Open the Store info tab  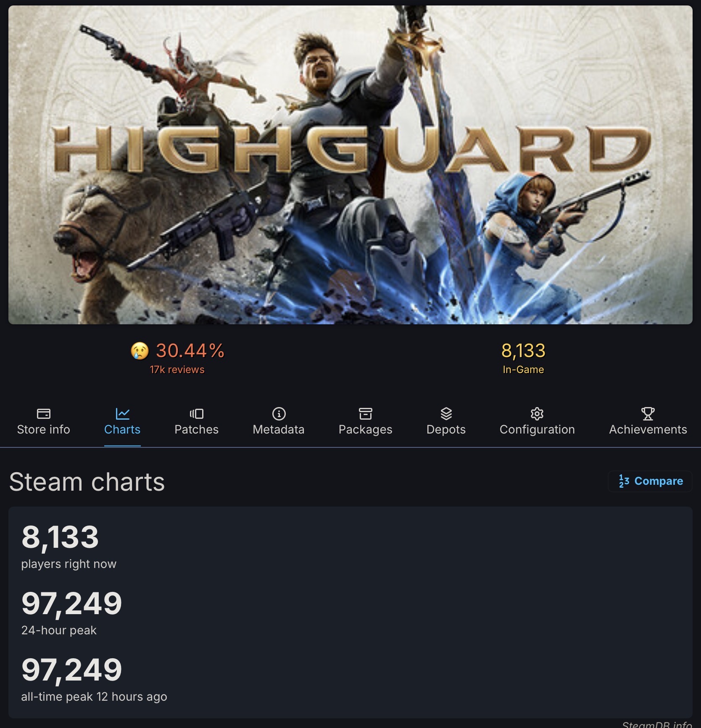click(43, 429)
